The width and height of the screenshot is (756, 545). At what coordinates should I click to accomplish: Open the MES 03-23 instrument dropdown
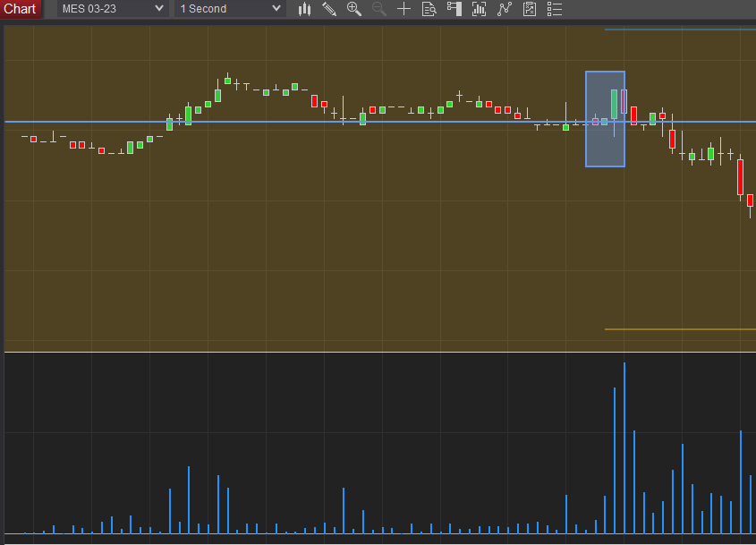[113, 9]
